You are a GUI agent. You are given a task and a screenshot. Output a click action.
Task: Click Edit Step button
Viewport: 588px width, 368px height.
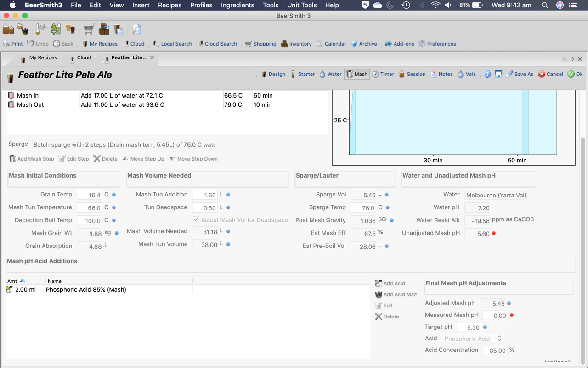(73, 159)
